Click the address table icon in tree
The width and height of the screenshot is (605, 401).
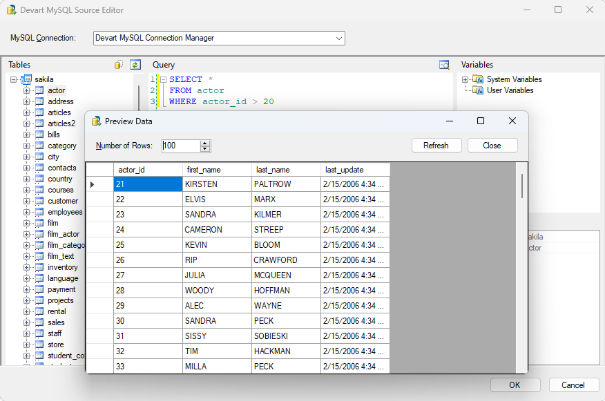pyautogui.click(x=39, y=101)
